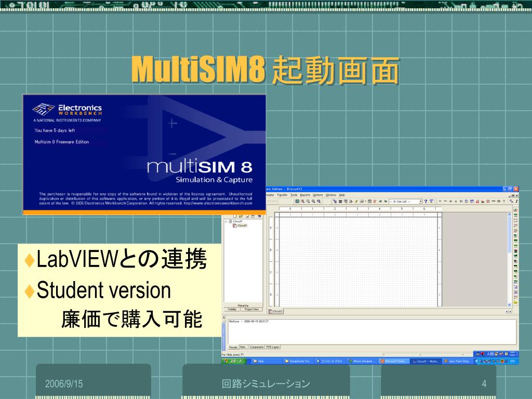Viewport: 532px width, 399px height.
Task: Click the Zoom Area magnifier icon
Action: pos(313,201)
